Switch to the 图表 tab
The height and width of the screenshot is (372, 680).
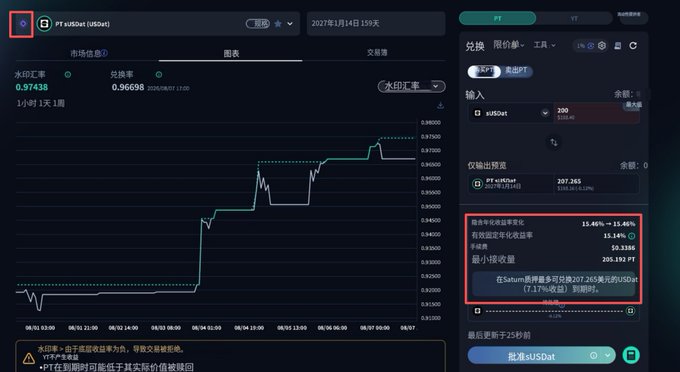coord(231,53)
